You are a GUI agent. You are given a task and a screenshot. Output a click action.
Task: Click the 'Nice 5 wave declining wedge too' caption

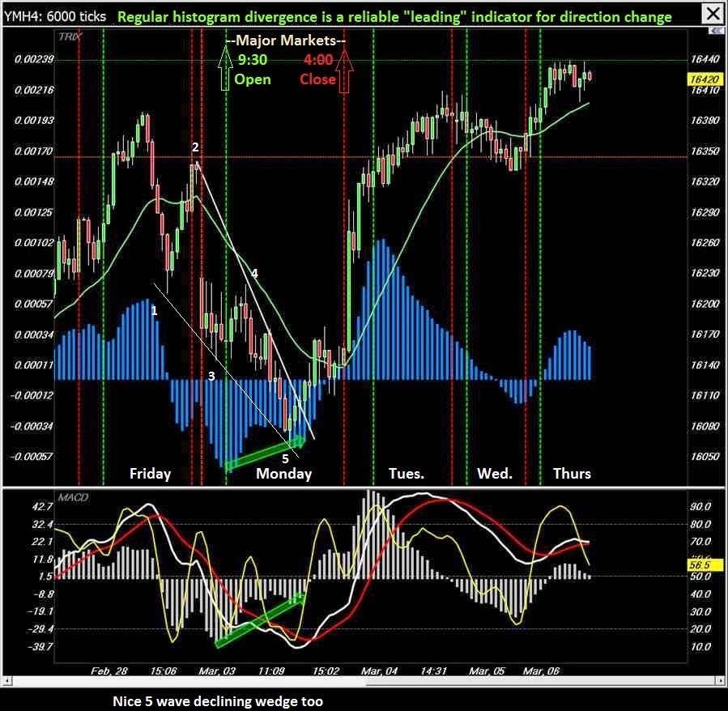click(x=218, y=700)
